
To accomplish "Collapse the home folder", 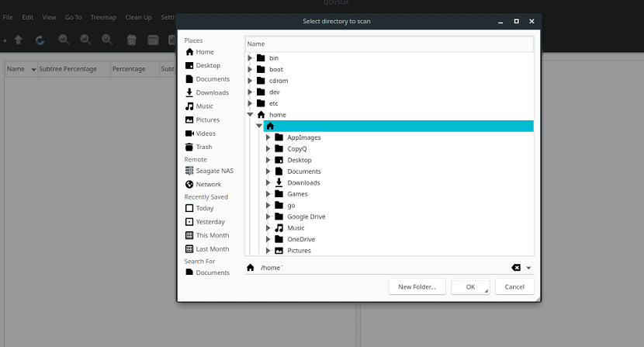I will click(250, 115).
